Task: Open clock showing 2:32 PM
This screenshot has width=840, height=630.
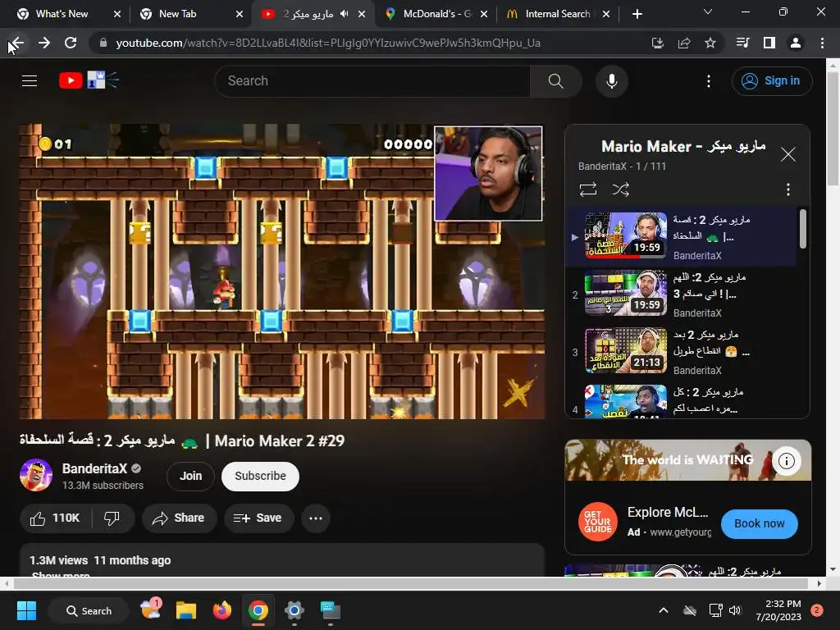Action: click(778, 610)
